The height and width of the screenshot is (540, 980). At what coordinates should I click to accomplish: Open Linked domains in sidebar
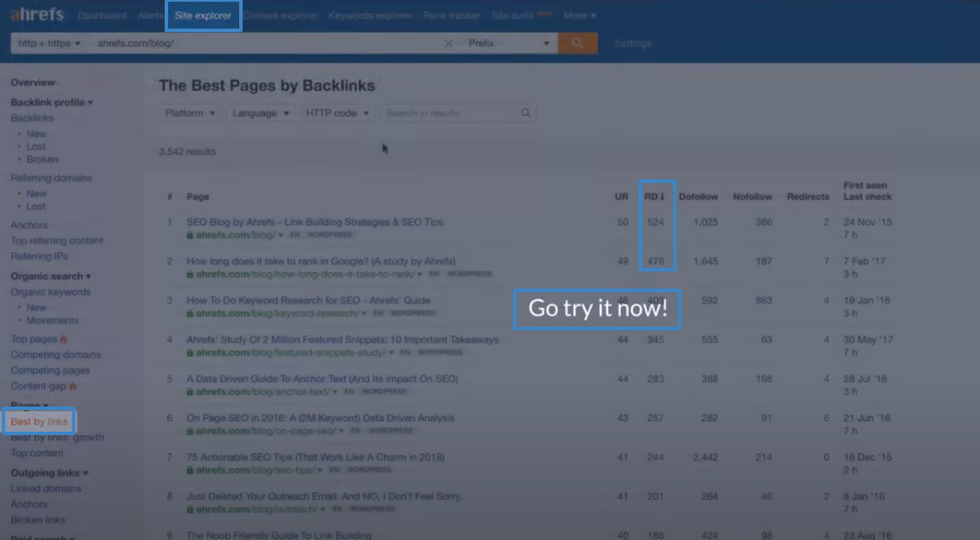pos(46,489)
